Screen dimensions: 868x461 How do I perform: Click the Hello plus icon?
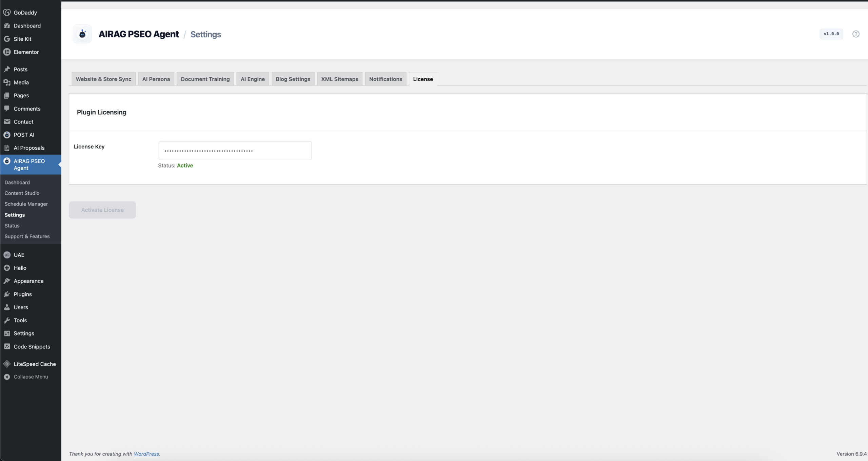[7, 268]
